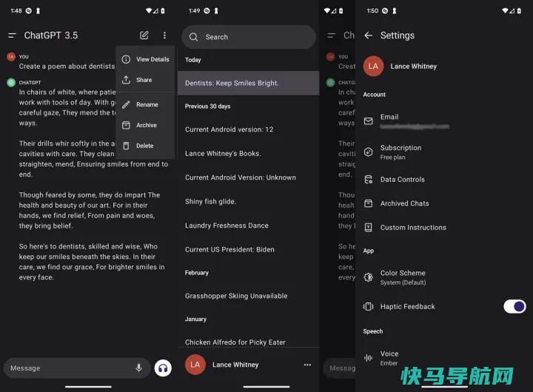
Task: Click the Voice waveform icon
Action: pos(369,358)
